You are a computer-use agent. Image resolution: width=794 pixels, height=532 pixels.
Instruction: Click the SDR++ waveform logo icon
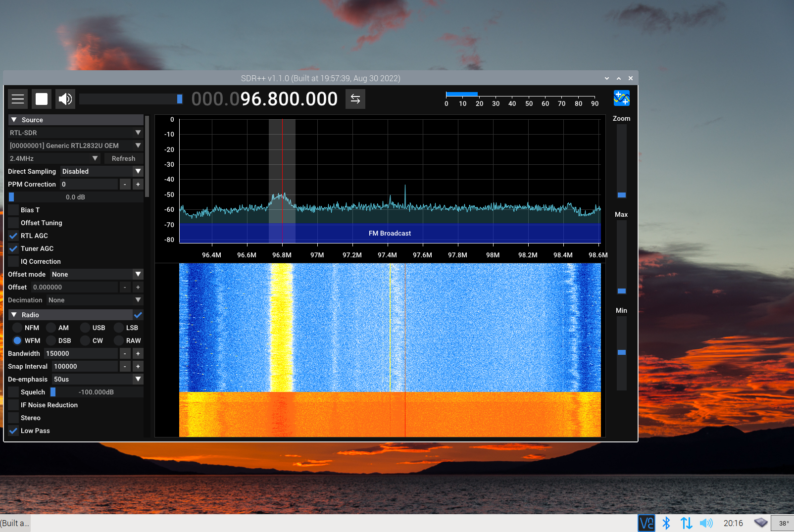click(621, 98)
